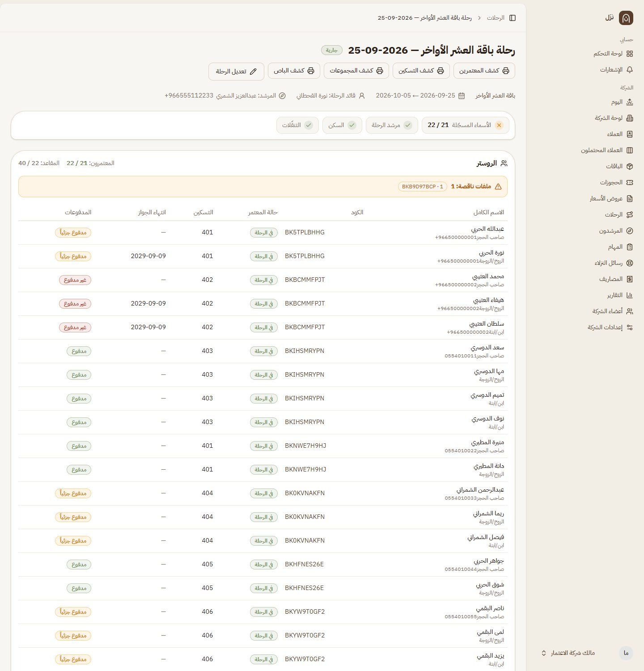Click the أعضاء الشركة users icon
The width and height of the screenshot is (644, 671).
point(630,311)
